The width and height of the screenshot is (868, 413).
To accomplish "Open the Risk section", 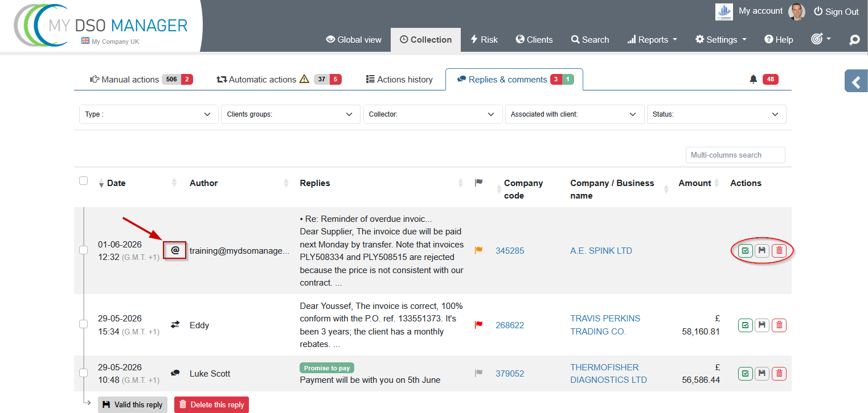I will tap(484, 40).
